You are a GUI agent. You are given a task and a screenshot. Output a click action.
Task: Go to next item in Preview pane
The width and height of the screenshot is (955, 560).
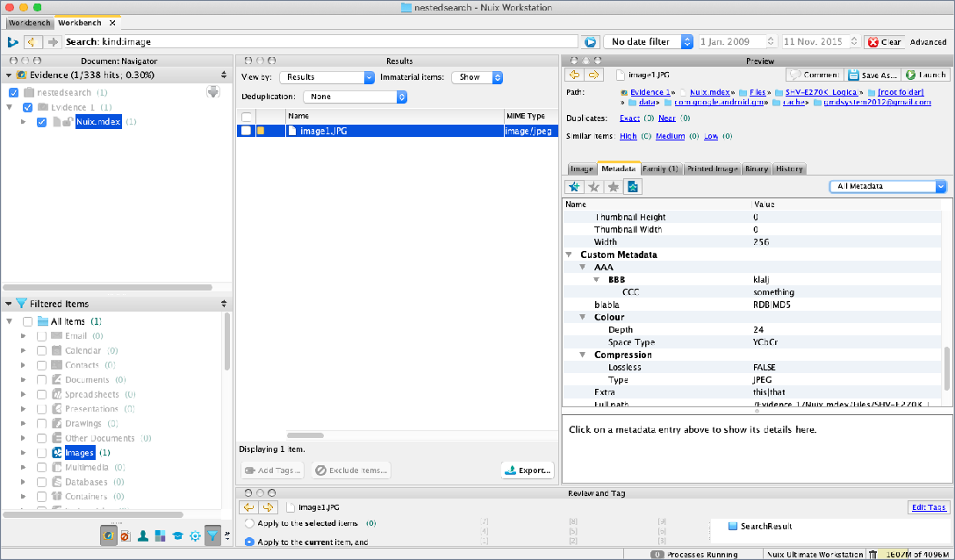[593, 75]
